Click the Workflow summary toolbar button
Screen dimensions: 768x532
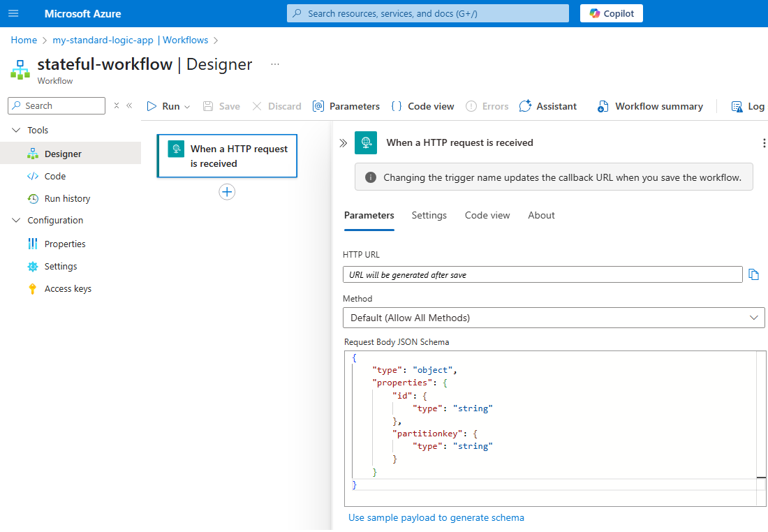pyautogui.click(x=650, y=106)
